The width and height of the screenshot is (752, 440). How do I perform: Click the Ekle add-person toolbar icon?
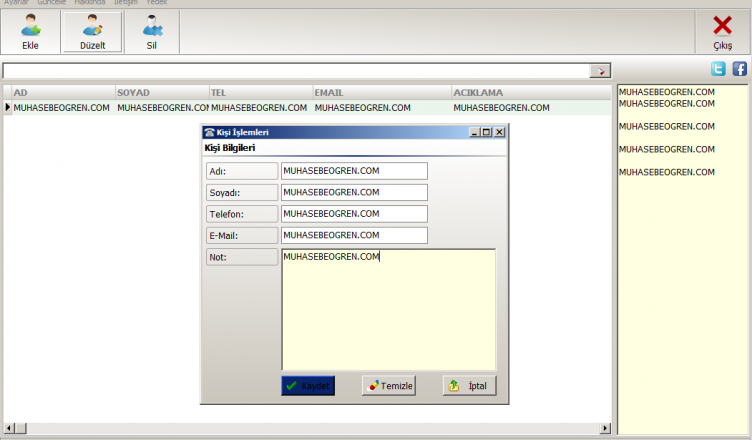pyautogui.click(x=30, y=26)
